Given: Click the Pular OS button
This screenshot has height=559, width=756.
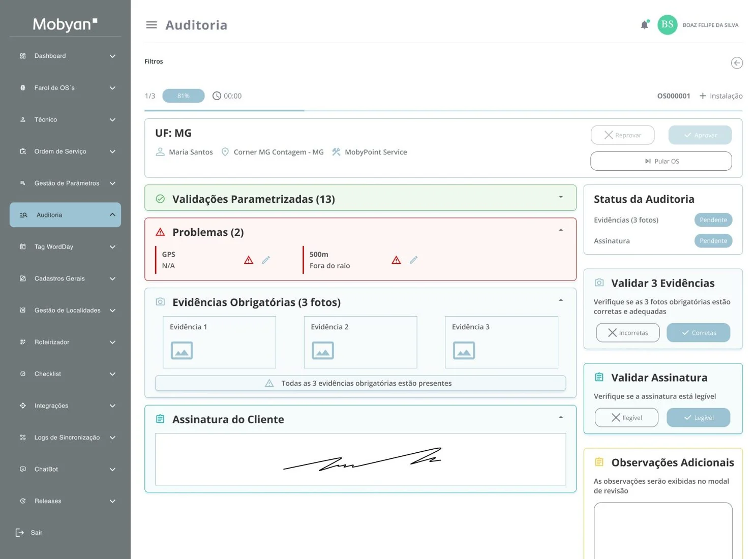Looking at the screenshot, I should click(661, 161).
